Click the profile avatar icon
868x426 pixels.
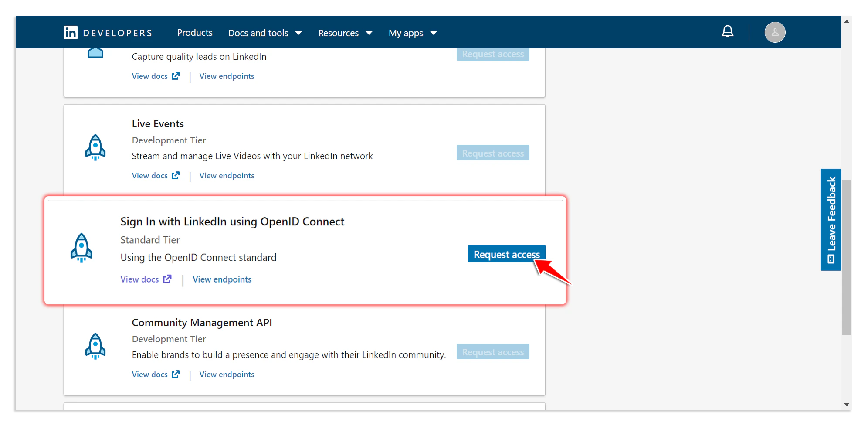click(775, 32)
